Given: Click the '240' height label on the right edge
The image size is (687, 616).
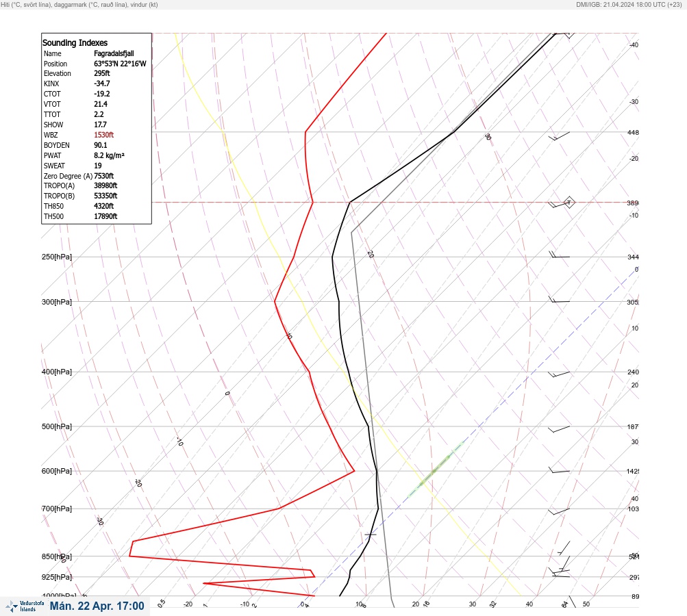Looking at the screenshot, I should pos(633,372).
